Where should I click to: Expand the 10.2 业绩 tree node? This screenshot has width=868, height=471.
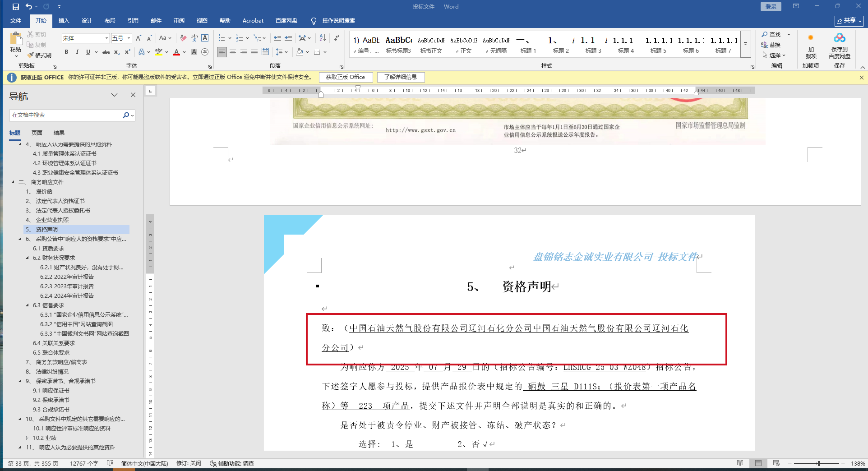(x=28, y=438)
